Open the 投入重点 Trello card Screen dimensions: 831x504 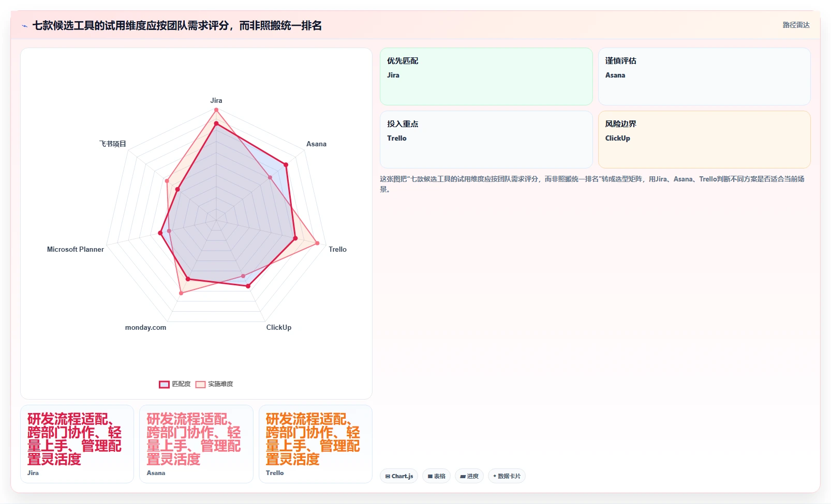tap(486, 140)
